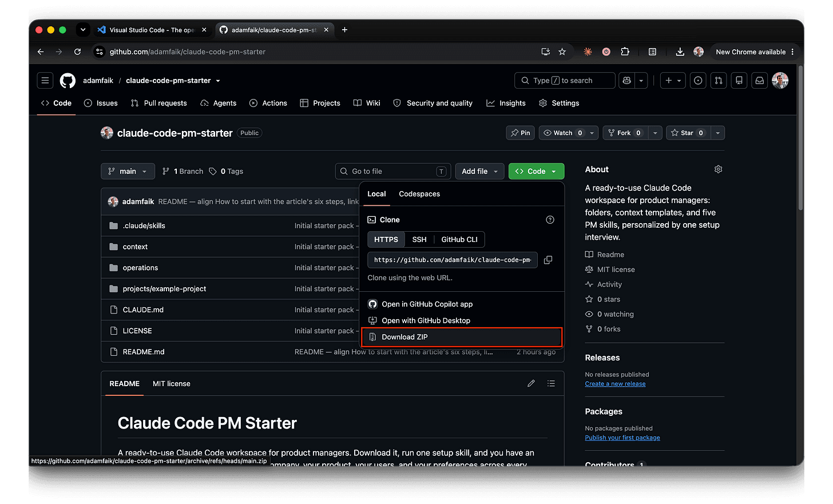The image size is (833, 504).
Task: Click the Watch button
Action: [x=563, y=133]
